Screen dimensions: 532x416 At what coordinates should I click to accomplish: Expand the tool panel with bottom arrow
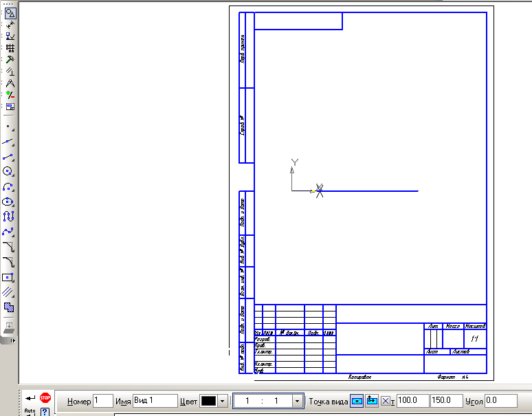[x=12, y=340]
